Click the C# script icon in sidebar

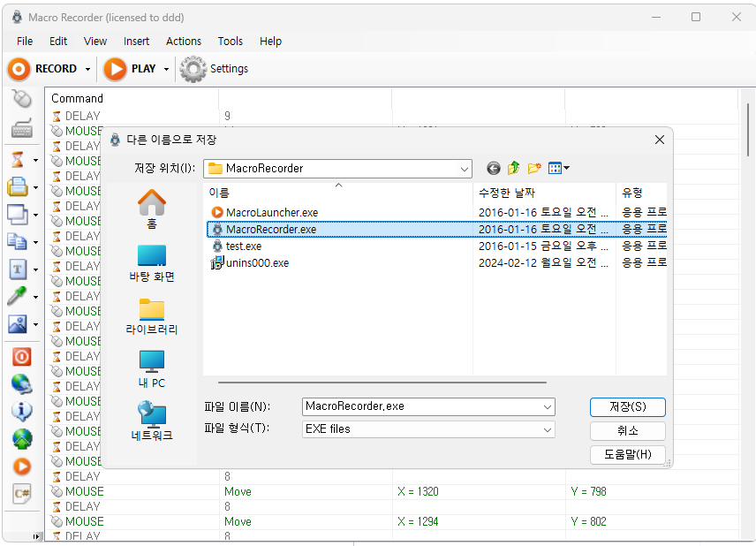click(21, 494)
